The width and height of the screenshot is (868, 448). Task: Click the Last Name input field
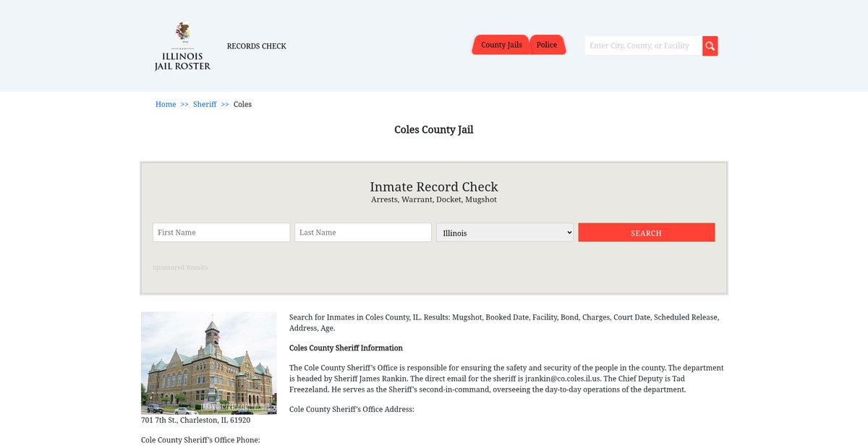point(363,233)
